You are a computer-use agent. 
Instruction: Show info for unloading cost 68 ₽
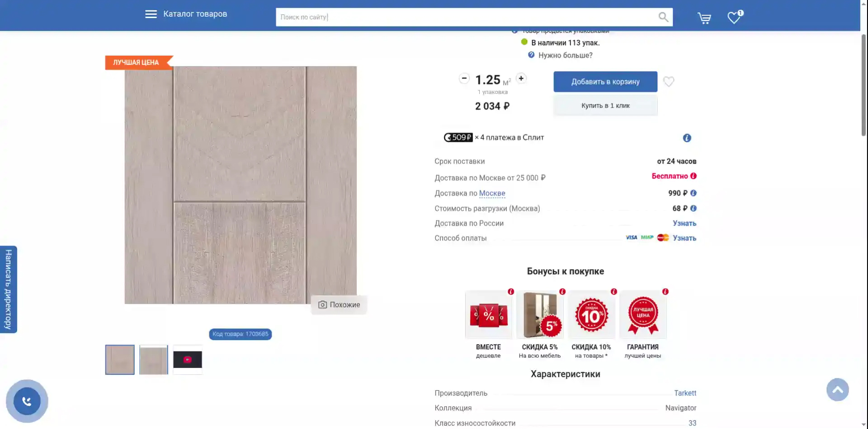[x=693, y=209]
